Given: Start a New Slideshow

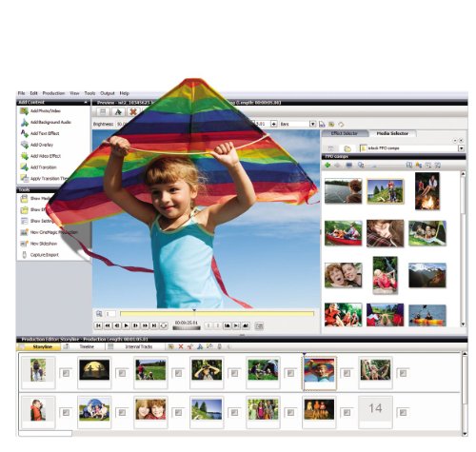Looking at the screenshot, I should (x=39, y=244).
